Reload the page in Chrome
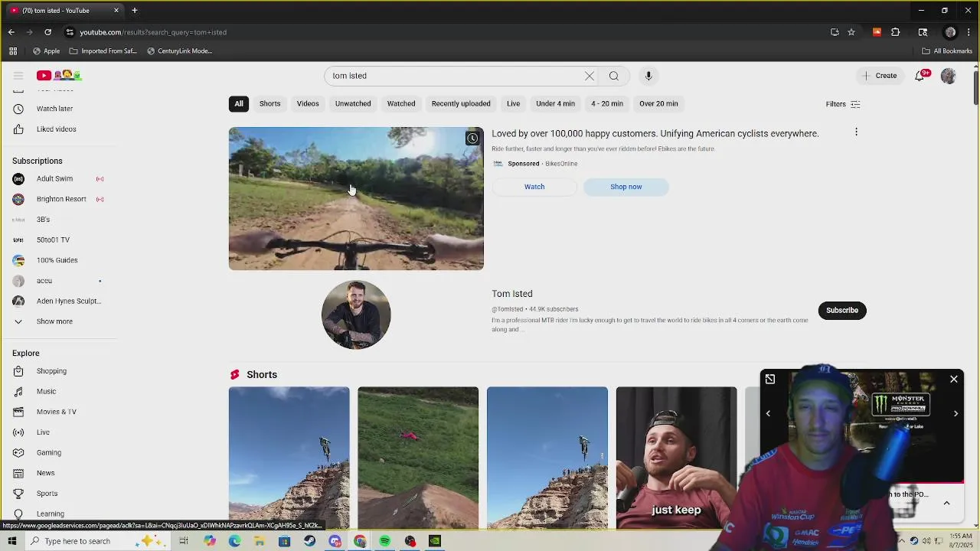The height and width of the screenshot is (551, 980). coord(47,32)
